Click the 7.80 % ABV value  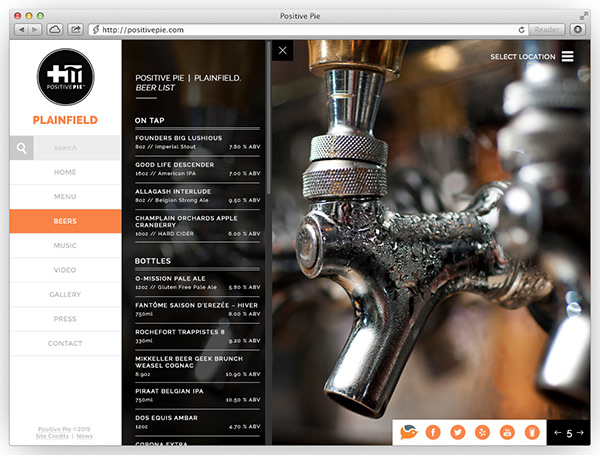(245, 147)
